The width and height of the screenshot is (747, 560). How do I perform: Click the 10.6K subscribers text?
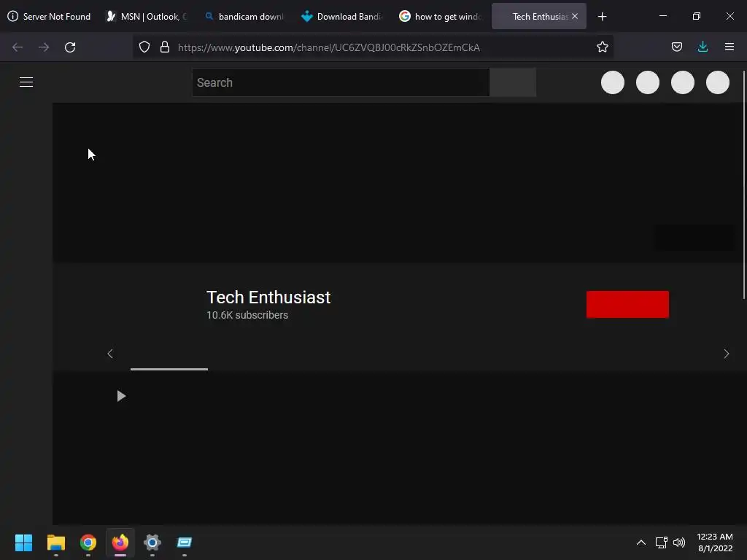pos(247,315)
